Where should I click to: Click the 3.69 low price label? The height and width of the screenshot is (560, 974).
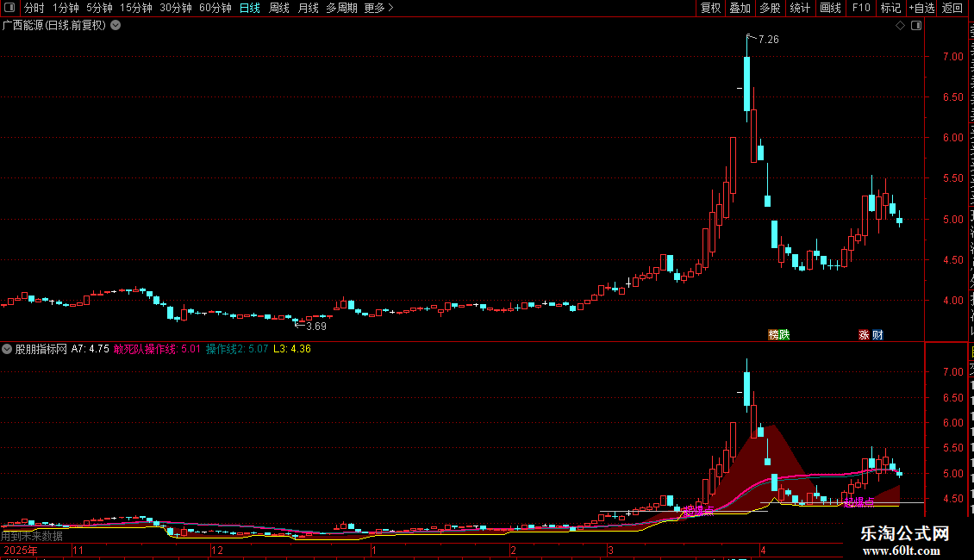pyautogui.click(x=316, y=327)
